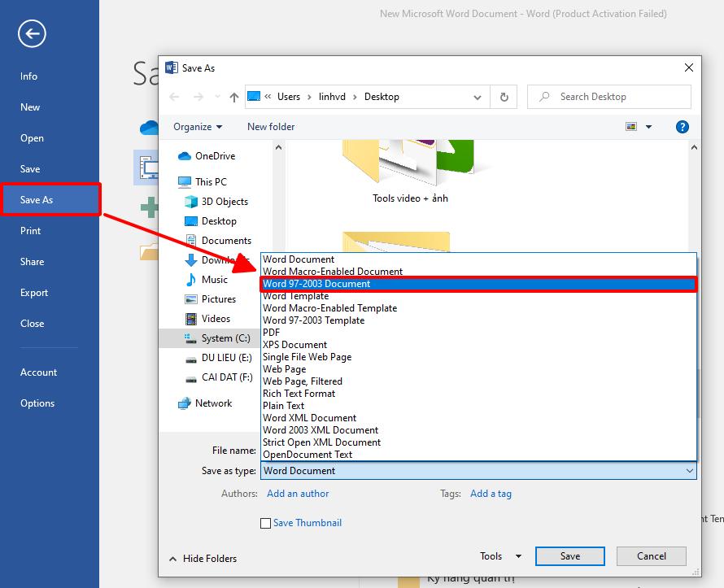The image size is (724, 588).
Task: Open the recent locations dropdown arrow
Action: point(217,97)
